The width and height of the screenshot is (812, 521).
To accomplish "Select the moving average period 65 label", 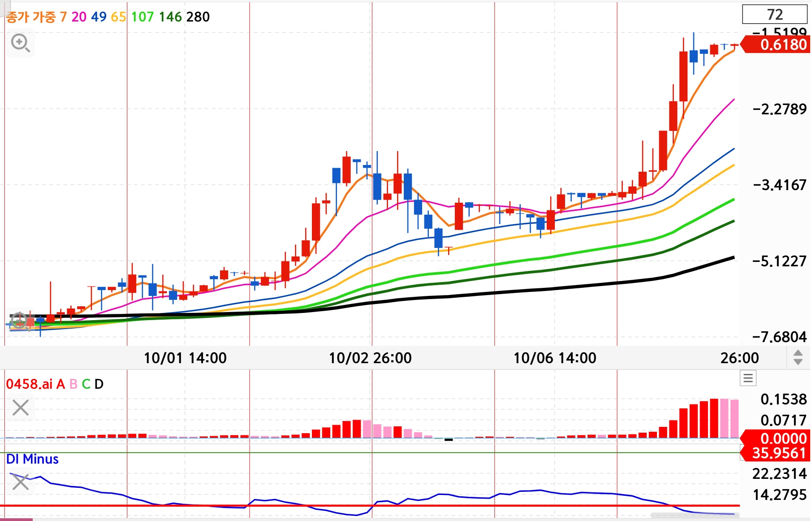I will [118, 17].
